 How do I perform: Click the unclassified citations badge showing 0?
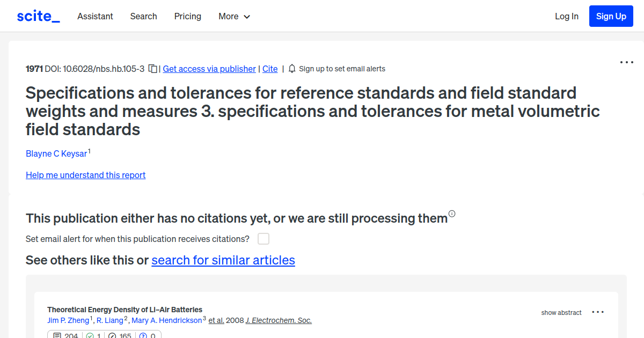(x=148, y=335)
